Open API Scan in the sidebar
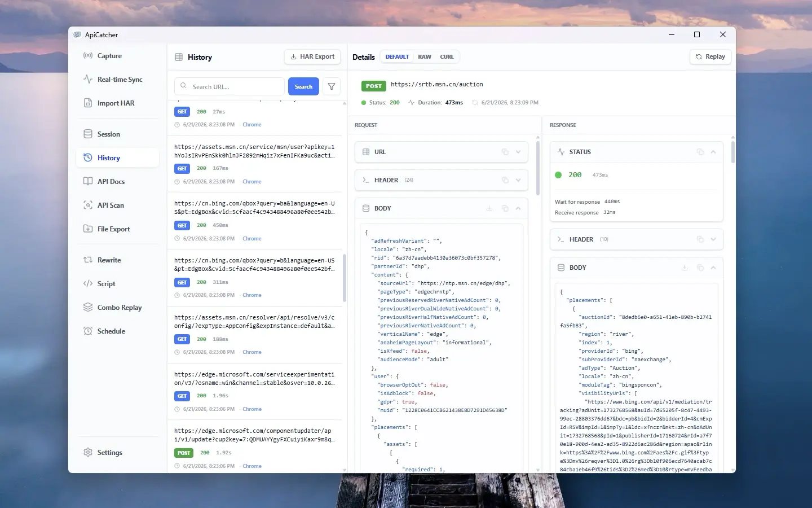Image resolution: width=812 pixels, height=508 pixels. [x=117, y=205]
